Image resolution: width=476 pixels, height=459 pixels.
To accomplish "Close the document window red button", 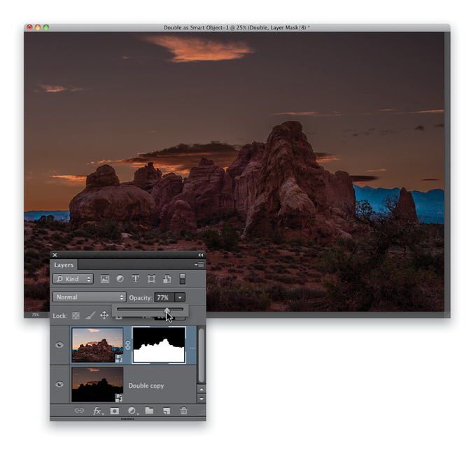I will tap(29, 27).
